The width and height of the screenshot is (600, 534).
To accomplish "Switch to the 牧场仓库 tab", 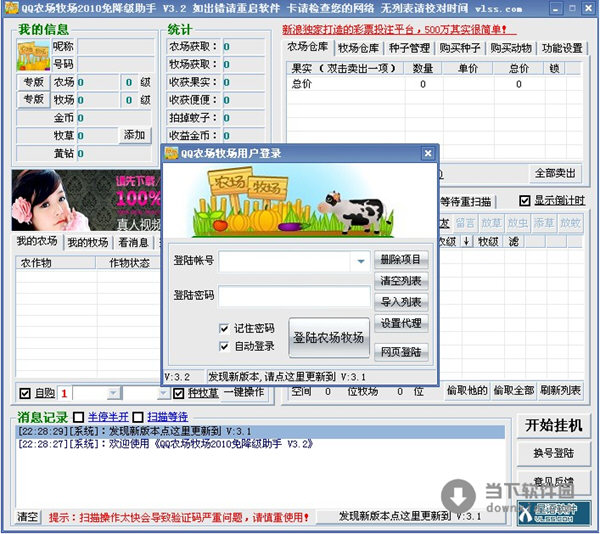I will [x=359, y=48].
